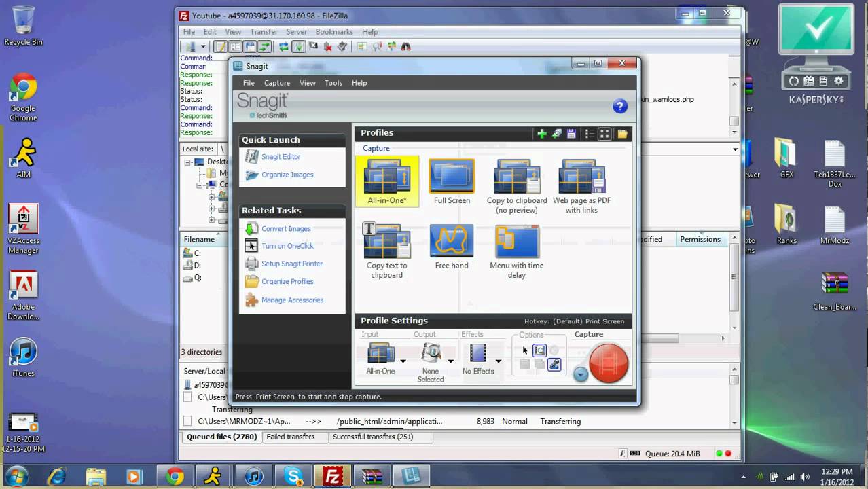The height and width of the screenshot is (489, 868).
Task: Open the FileZilla Bookmarks menu
Action: (334, 32)
